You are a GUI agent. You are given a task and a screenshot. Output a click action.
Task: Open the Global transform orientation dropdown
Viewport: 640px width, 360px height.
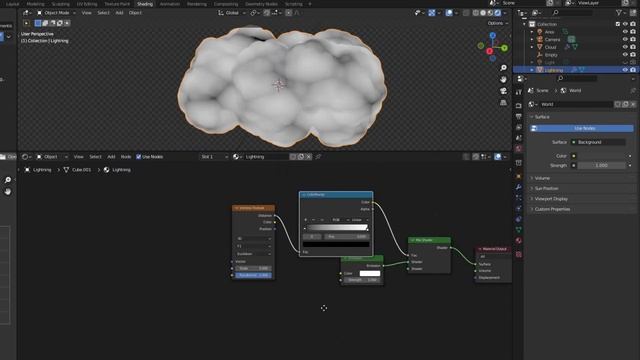click(x=232, y=13)
